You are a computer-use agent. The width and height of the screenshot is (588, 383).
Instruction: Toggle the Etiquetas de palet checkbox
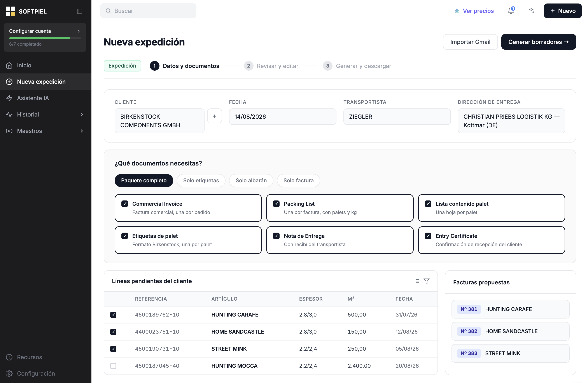(124, 236)
